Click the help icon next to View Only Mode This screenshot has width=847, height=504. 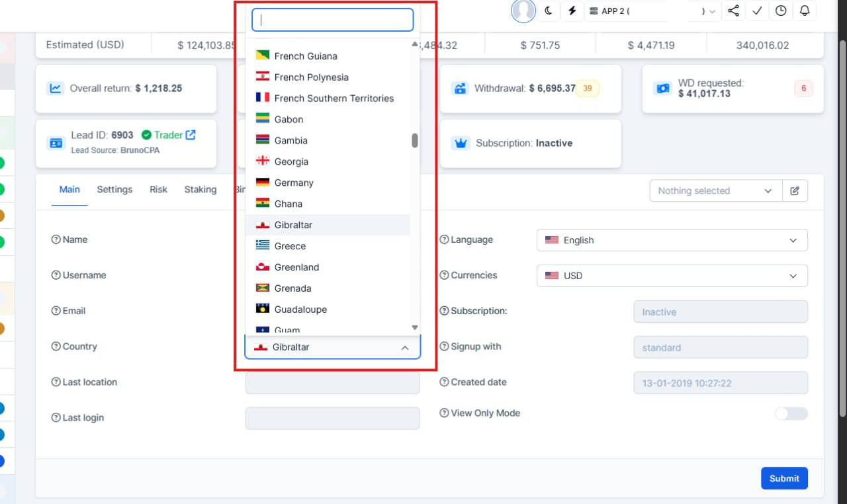pyautogui.click(x=444, y=413)
